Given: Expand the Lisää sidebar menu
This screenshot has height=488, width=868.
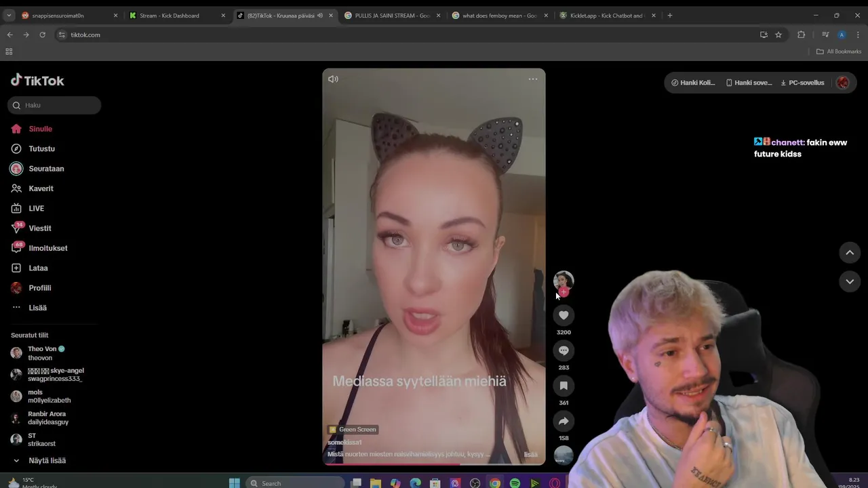Looking at the screenshot, I should click(x=37, y=308).
